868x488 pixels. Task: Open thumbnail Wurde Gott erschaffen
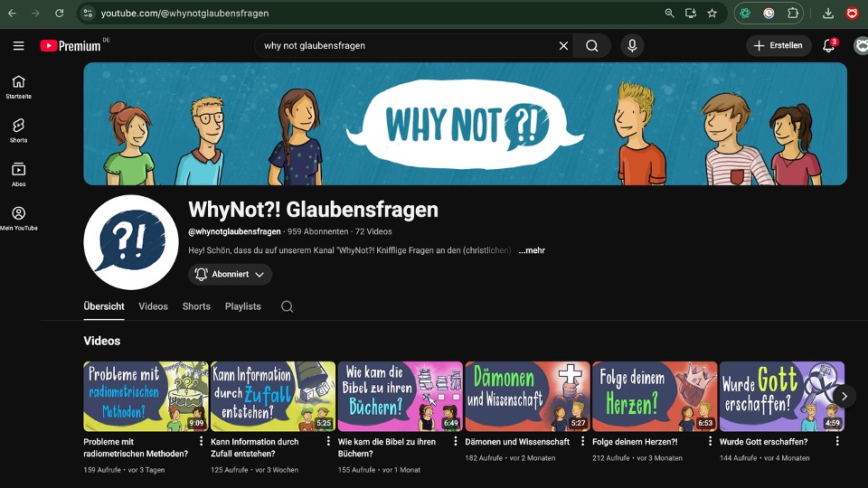[781, 396]
